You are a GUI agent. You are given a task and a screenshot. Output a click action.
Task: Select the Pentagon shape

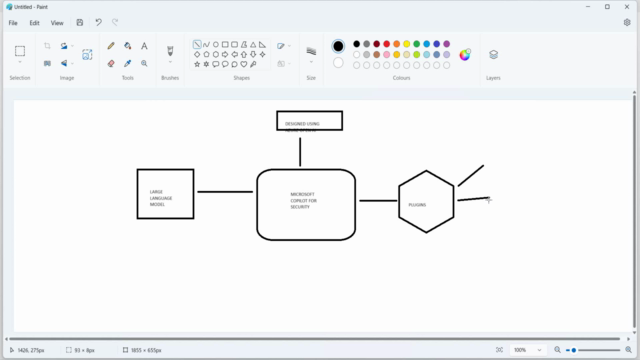point(206,54)
